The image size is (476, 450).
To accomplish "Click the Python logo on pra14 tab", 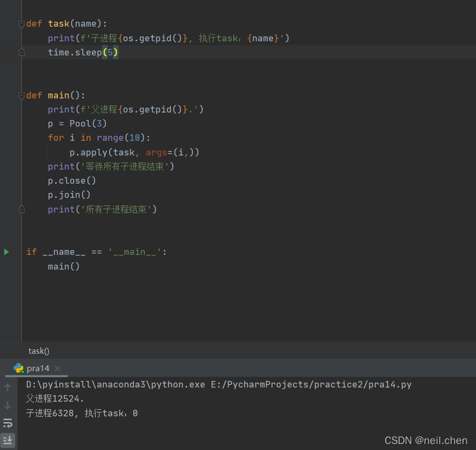I will [x=19, y=368].
